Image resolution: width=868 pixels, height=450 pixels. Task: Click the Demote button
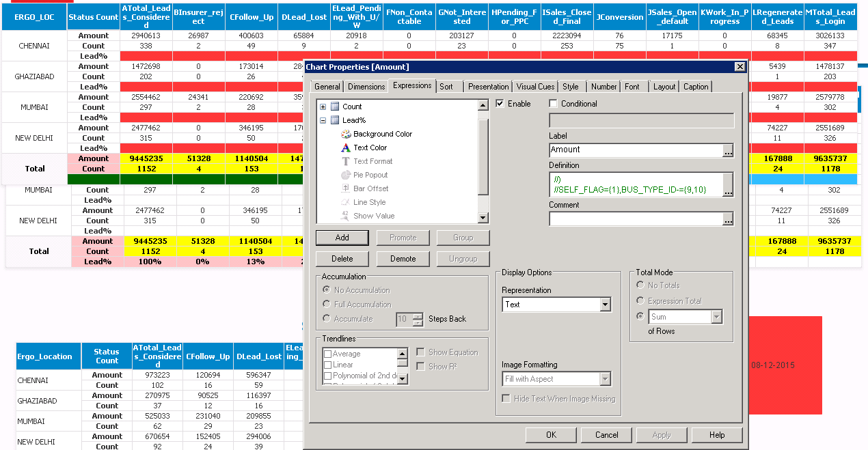[x=403, y=259]
